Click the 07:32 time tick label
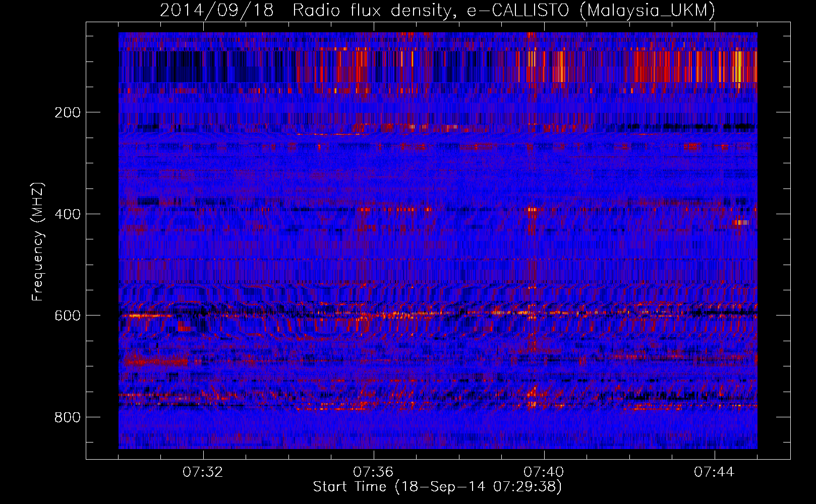This screenshot has width=816, height=504. tap(203, 472)
